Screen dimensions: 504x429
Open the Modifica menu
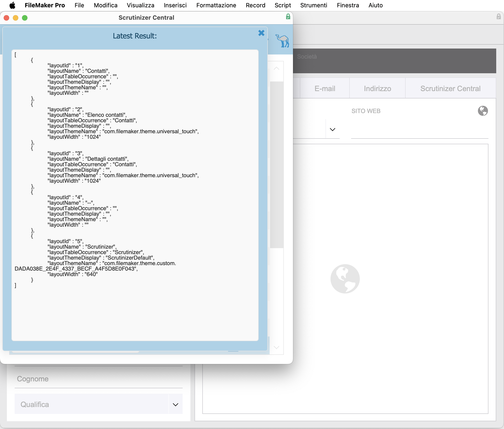point(106,5)
